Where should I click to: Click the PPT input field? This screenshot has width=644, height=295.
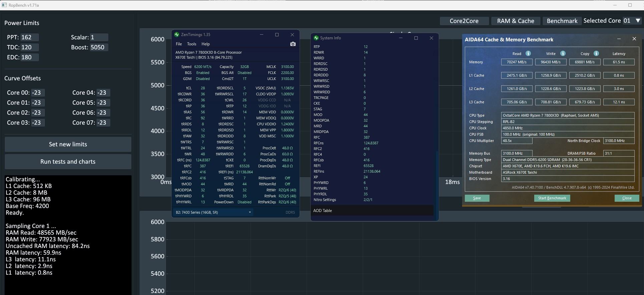click(30, 37)
